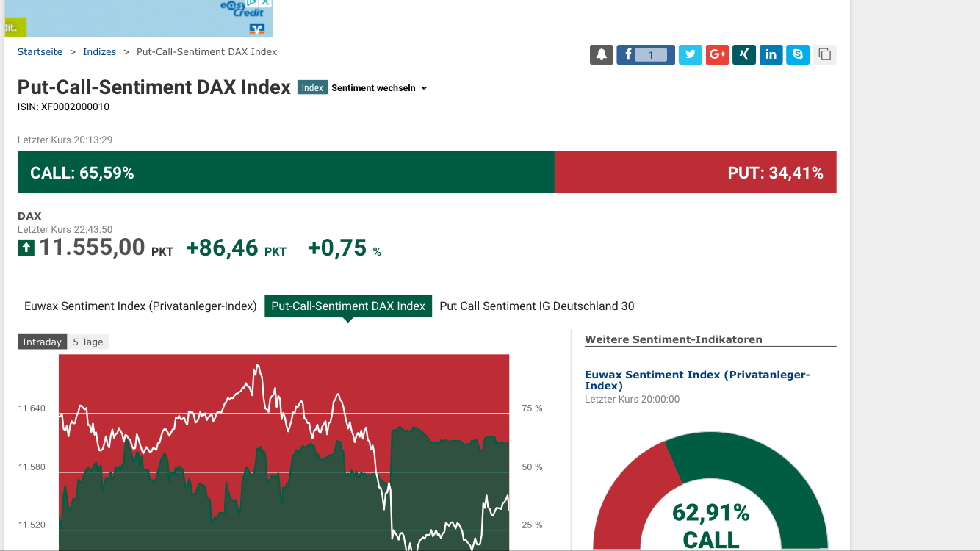This screenshot has height=551, width=980.
Task: Share on Xing using the icon
Action: click(743, 55)
